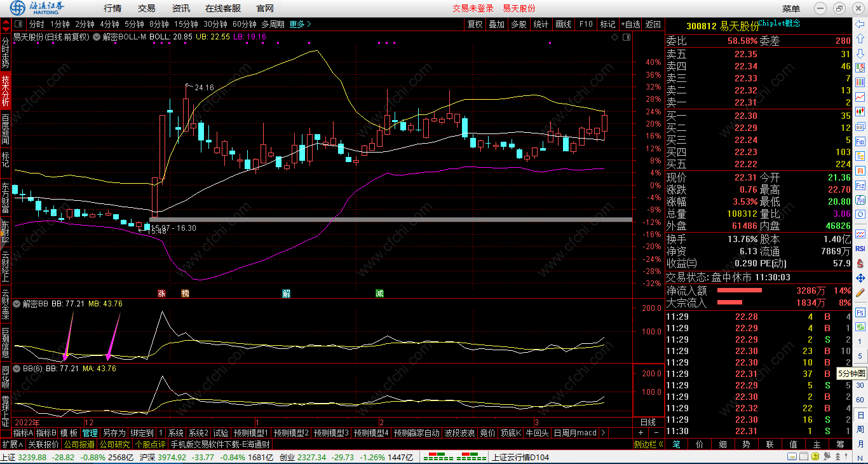
Task: Click the quote list table icon
Action: [860, 68]
